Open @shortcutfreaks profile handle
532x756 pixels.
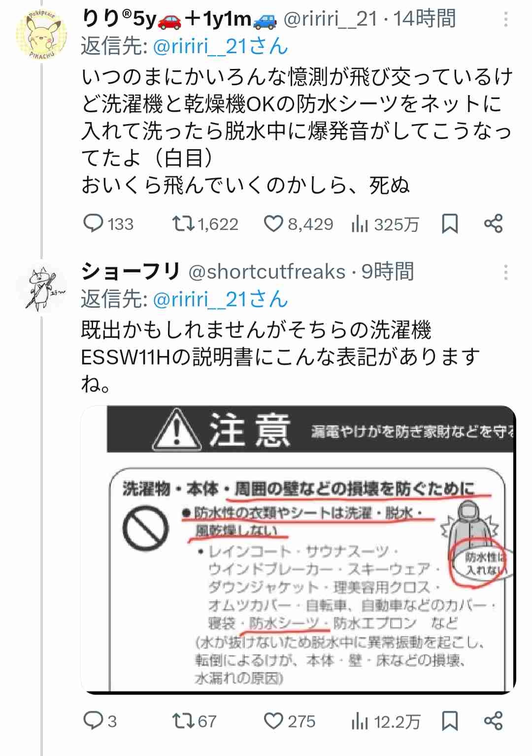click(x=267, y=272)
